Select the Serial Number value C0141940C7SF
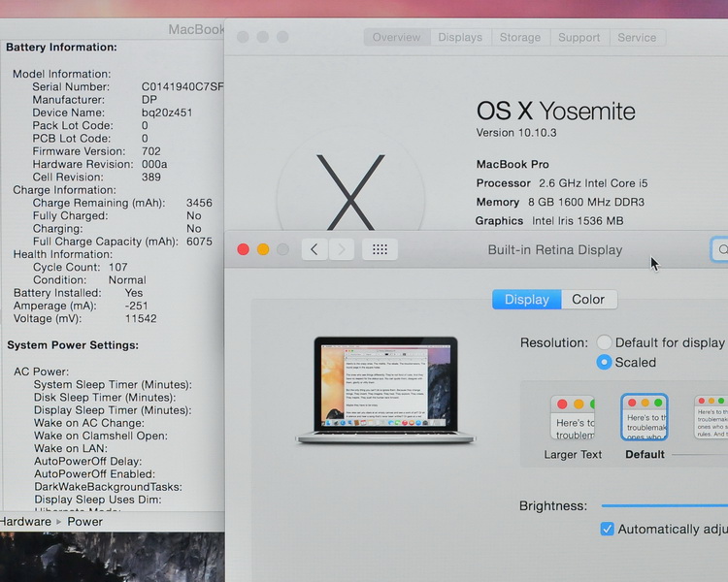The image size is (728, 582). pyautogui.click(x=182, y=86)
